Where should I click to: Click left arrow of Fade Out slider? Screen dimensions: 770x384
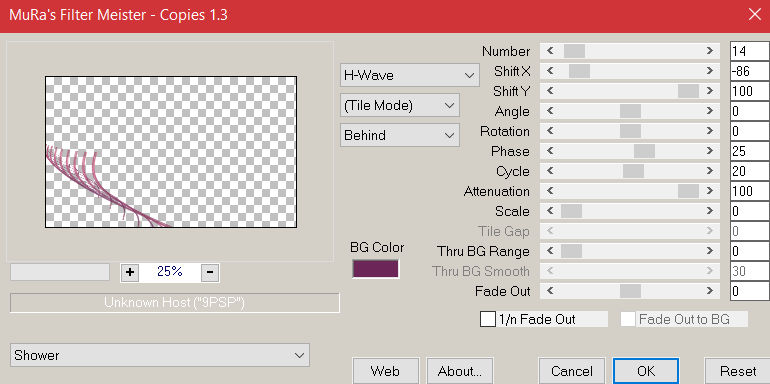click(550, 291)
